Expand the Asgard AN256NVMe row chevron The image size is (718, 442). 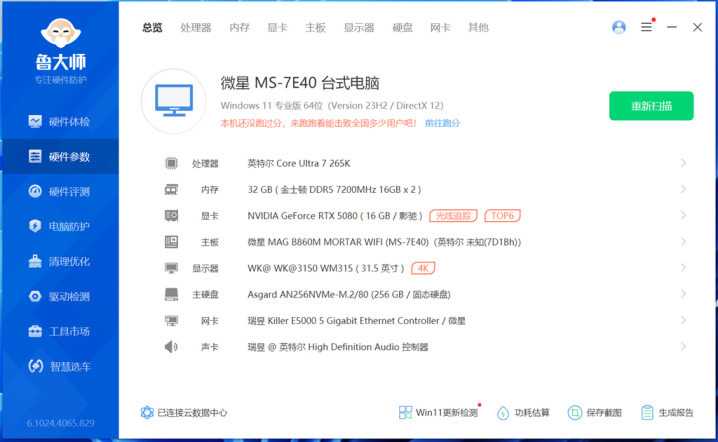(683, 294)
